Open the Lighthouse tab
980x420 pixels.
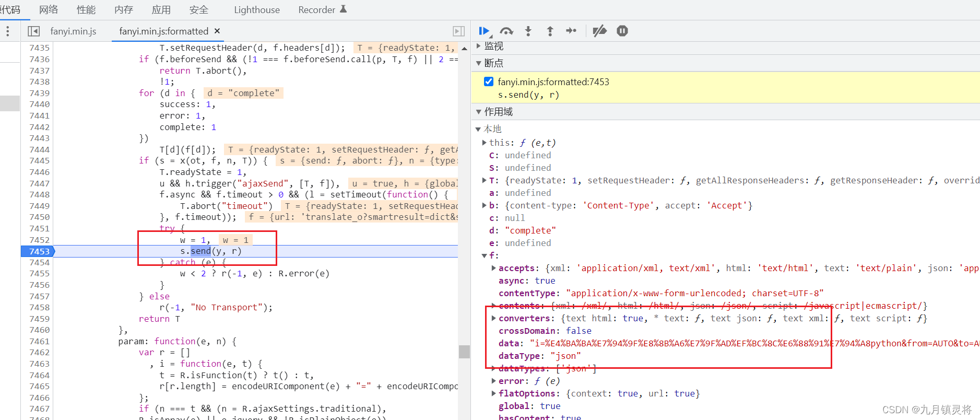pos(257,9)
